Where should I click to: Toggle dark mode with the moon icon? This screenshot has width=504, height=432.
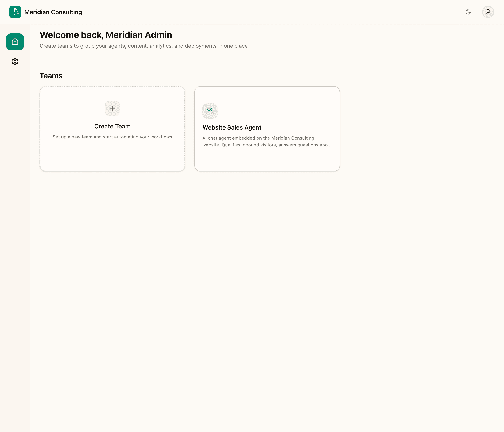[468, 12]
